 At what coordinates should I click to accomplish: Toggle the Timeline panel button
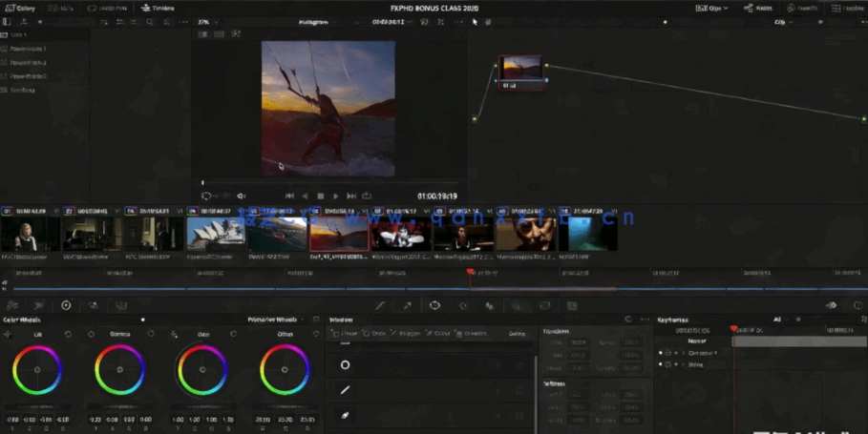pyautogui.click(x=158, y=8)
